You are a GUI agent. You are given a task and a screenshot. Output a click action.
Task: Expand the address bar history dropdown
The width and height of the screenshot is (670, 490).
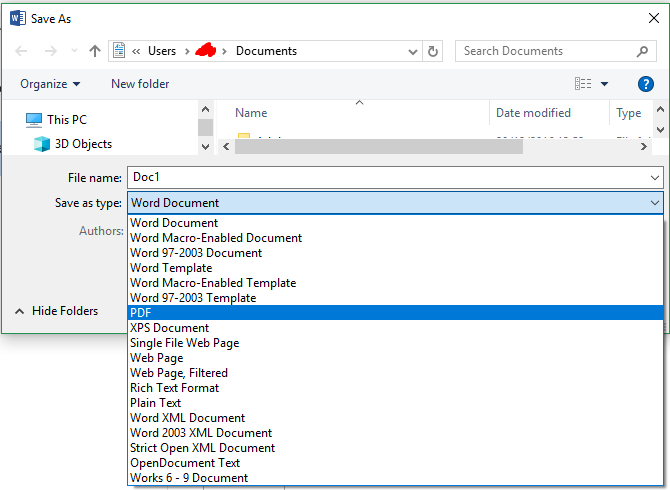pyautogui.click(x=413, y=52)
